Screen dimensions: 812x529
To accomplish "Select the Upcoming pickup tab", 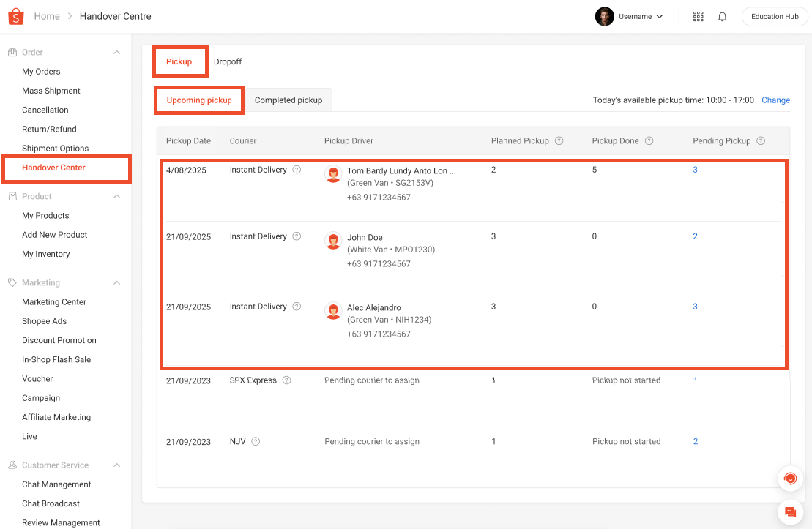I will point(199,100).
